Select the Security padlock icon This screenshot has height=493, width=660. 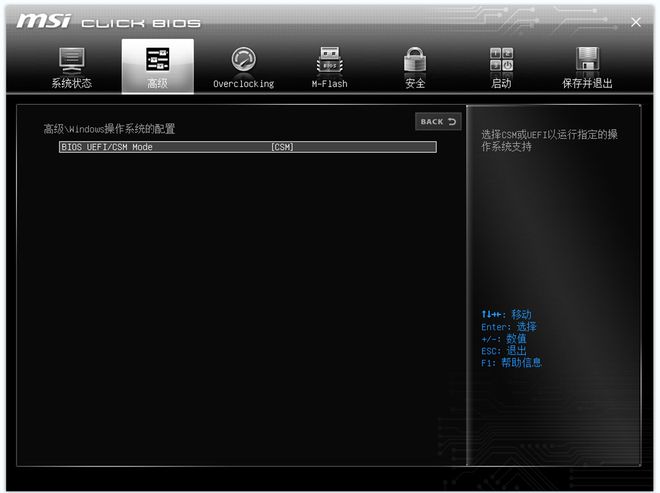click(x=415, y=60)
